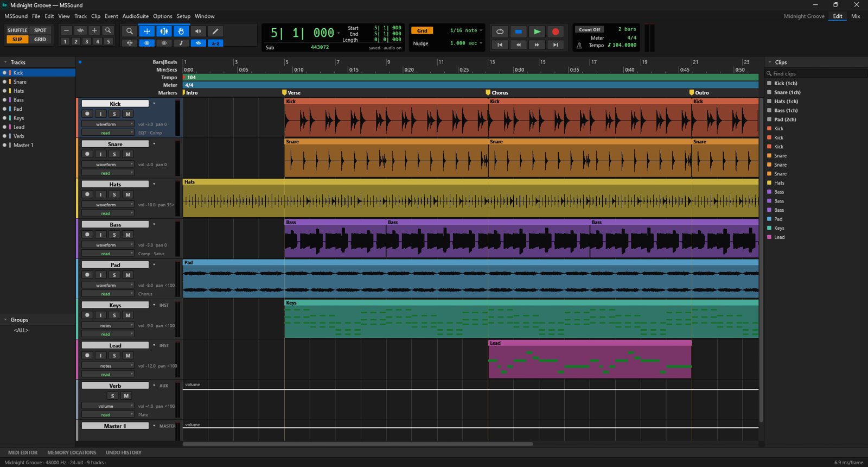Record-arm the Hats track

87,194
